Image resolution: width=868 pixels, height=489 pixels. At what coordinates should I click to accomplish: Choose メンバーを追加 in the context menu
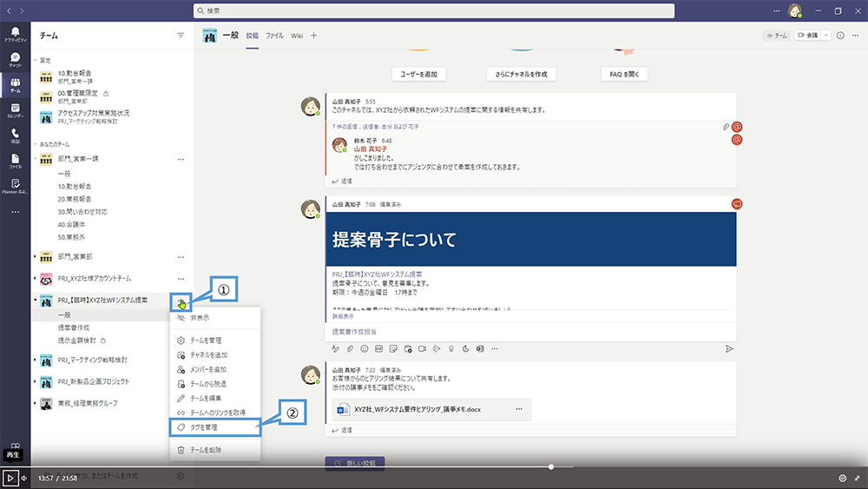214,369
